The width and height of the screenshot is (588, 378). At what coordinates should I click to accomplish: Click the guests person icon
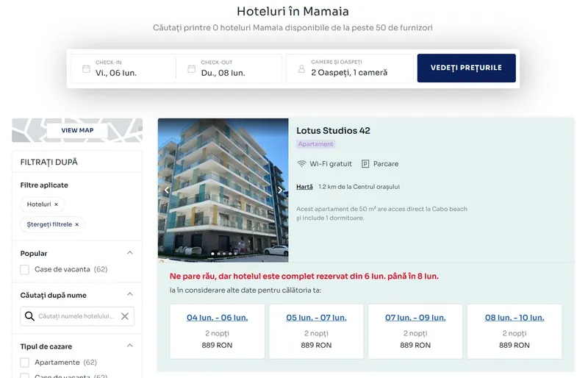point(301,69)
